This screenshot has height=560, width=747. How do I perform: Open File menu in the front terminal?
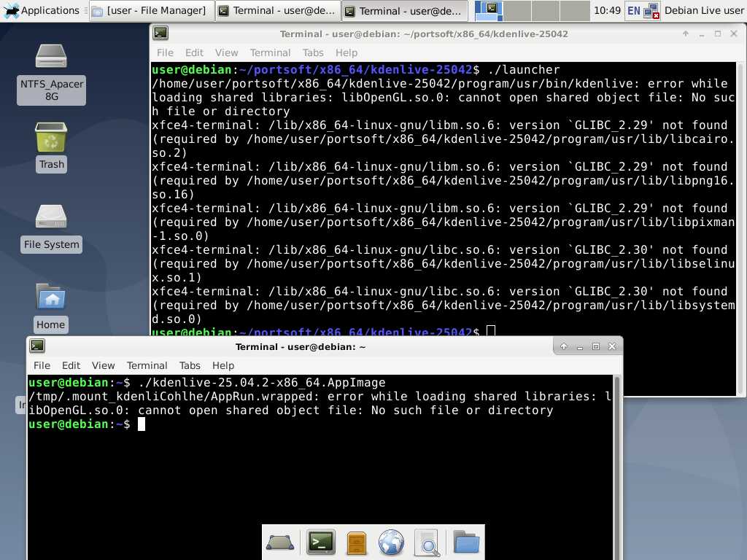coord(42,365)
